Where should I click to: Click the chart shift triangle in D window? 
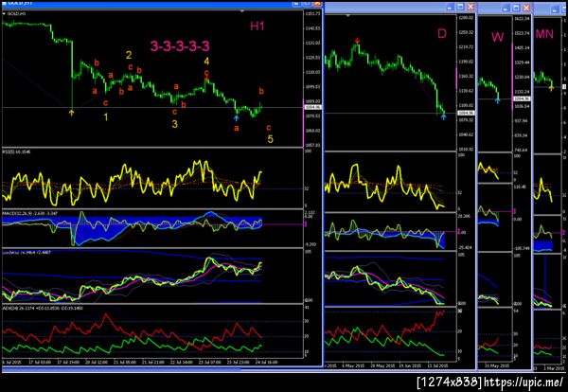pos(348,16)
